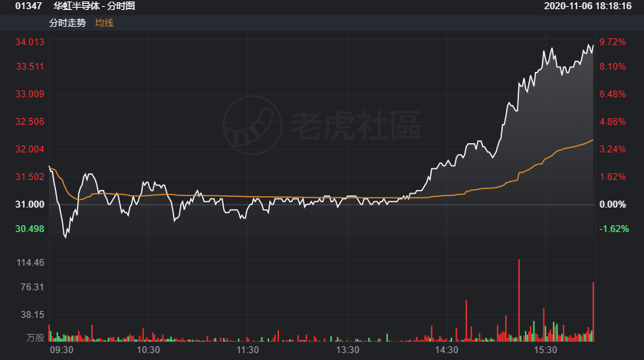Click the volume label 38.15
This screenshot has width=644, height=360.
[32, 315]
